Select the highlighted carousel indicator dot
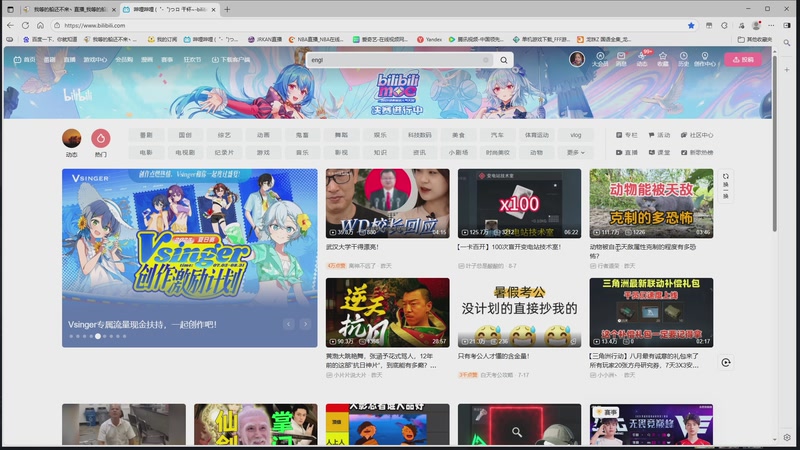This screenshot has width=800, height=450. pos(97,336)
